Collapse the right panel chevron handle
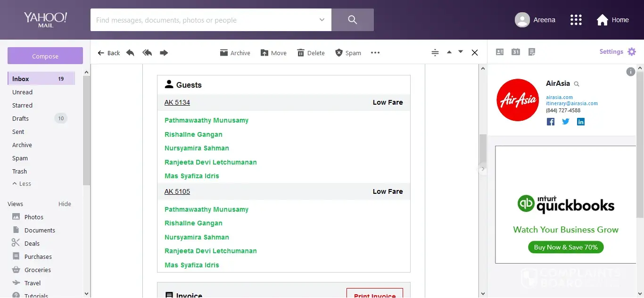The height and width of the screenshot is (298, 644). [483, 169]
